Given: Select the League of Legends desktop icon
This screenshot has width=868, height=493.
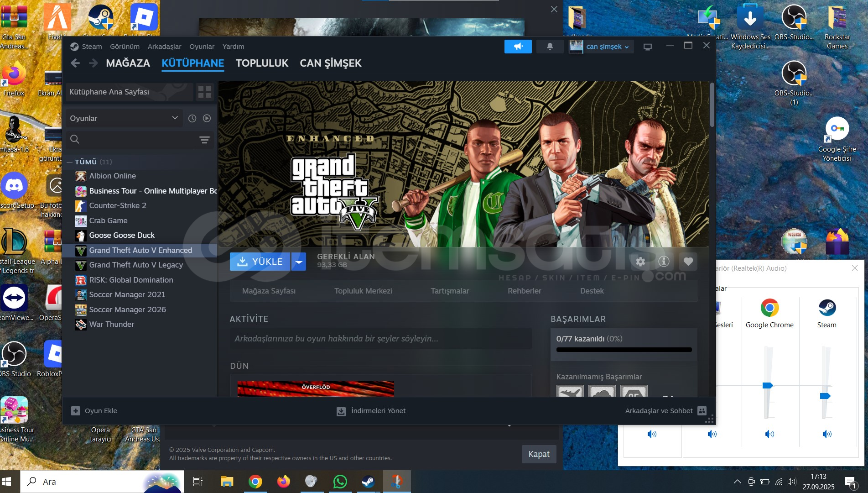Looking at the screenshot, I should click(15, 251).
